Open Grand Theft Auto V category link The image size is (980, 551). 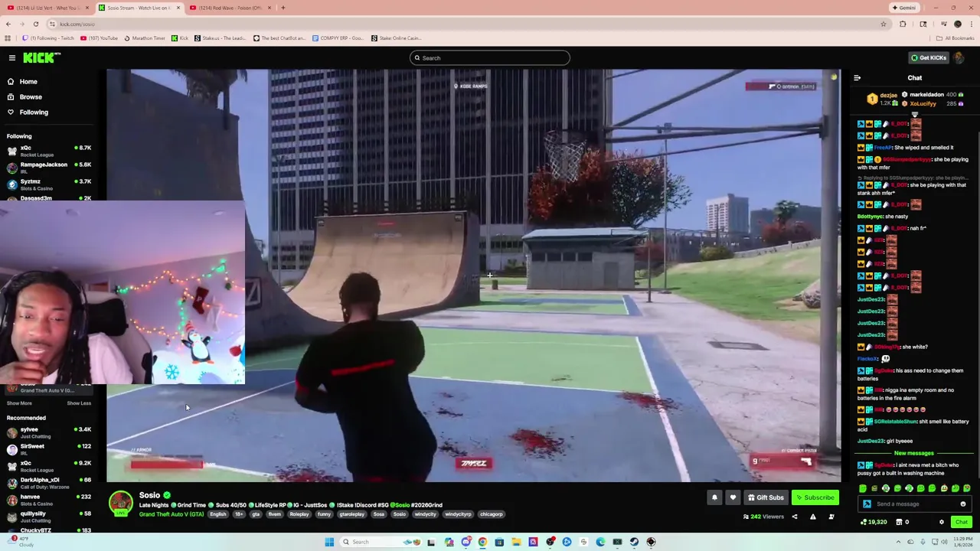pos(171,514)
